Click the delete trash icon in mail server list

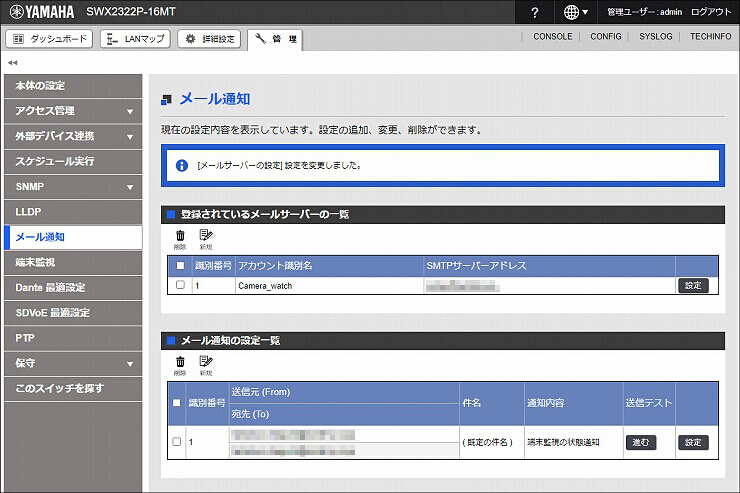tap(180, 239)
